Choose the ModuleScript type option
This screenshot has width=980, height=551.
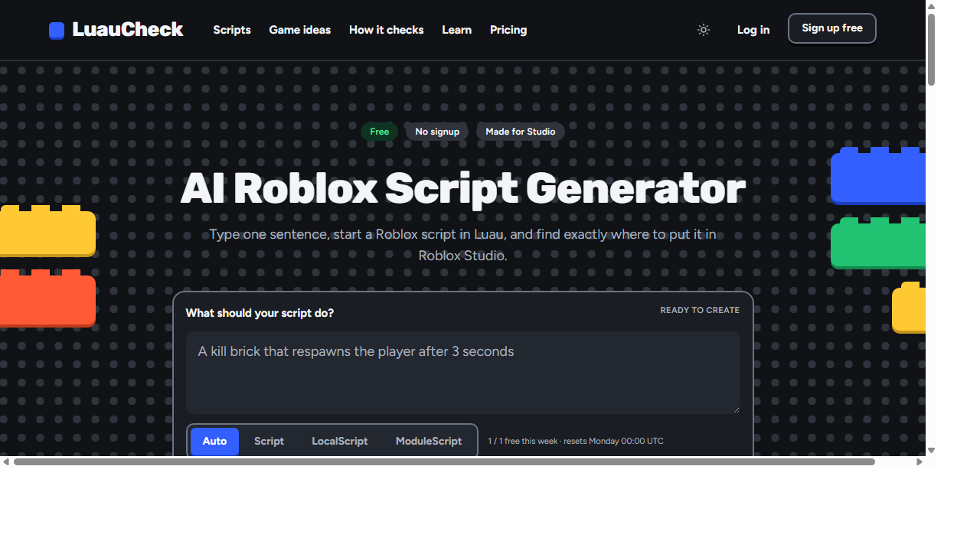coord(429,442)
